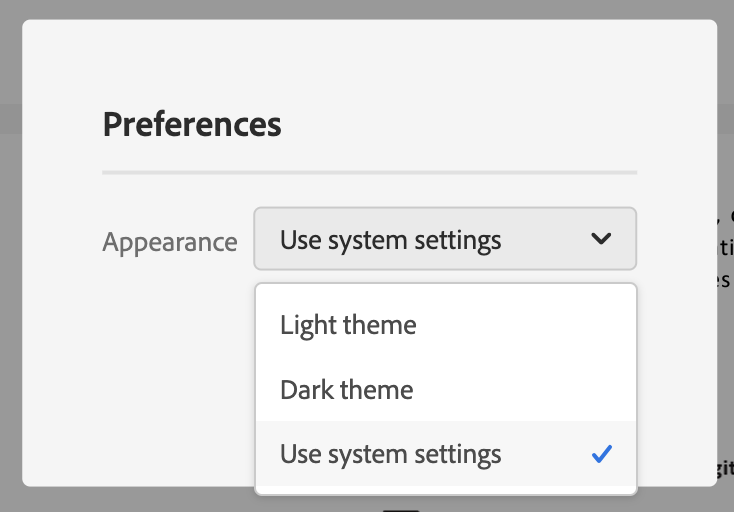Click the Use system settings text in picker button
The height and width of the screenshot is (512, 734).
390,241
